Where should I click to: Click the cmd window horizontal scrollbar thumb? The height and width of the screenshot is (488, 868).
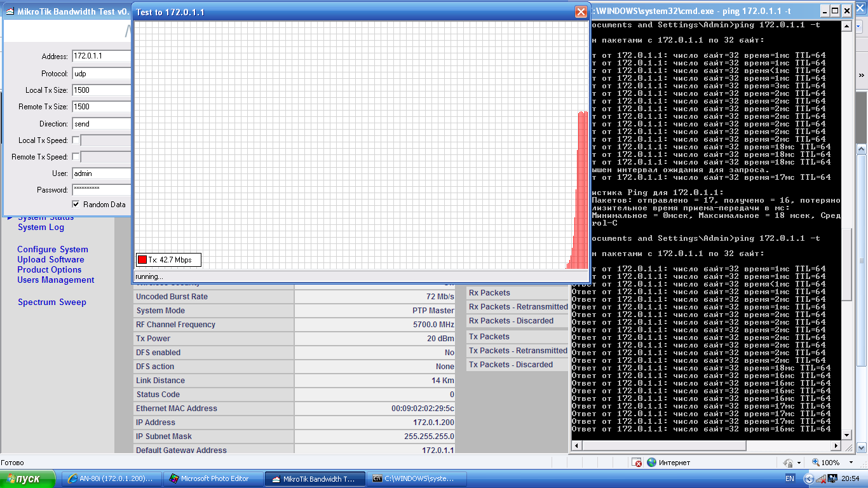[663, 445]
